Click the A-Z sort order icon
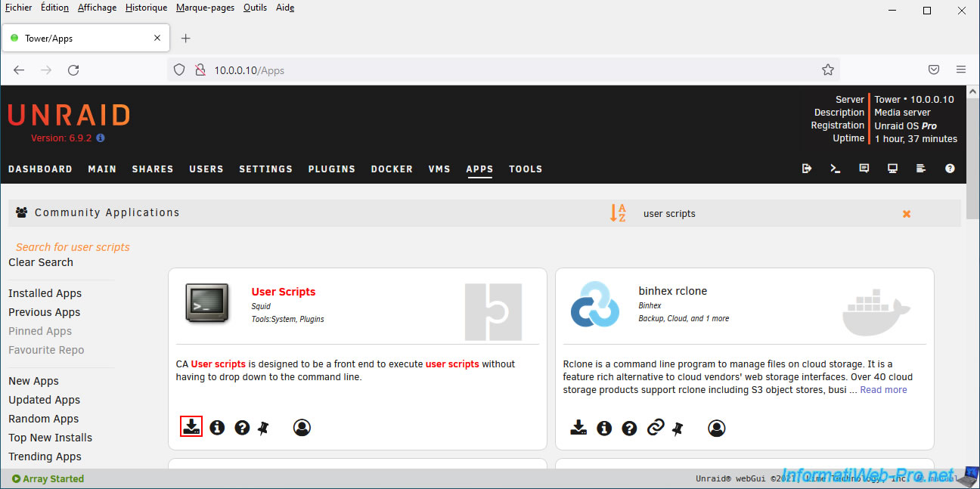The height and width of the screenshot is (489, 980). (x=618, y=213)
